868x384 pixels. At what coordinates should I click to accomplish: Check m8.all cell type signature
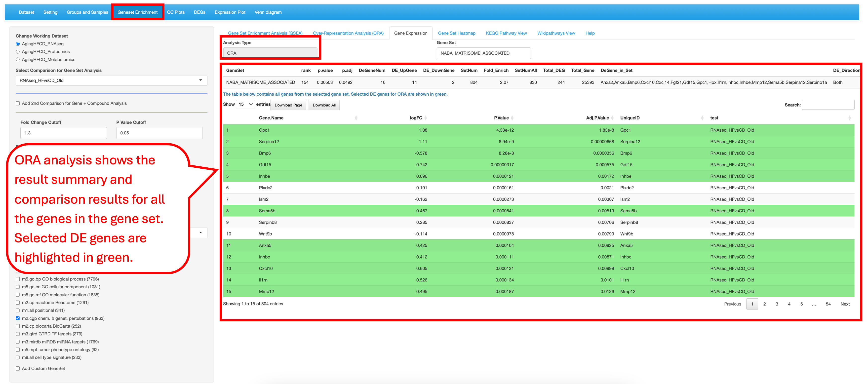18,357
